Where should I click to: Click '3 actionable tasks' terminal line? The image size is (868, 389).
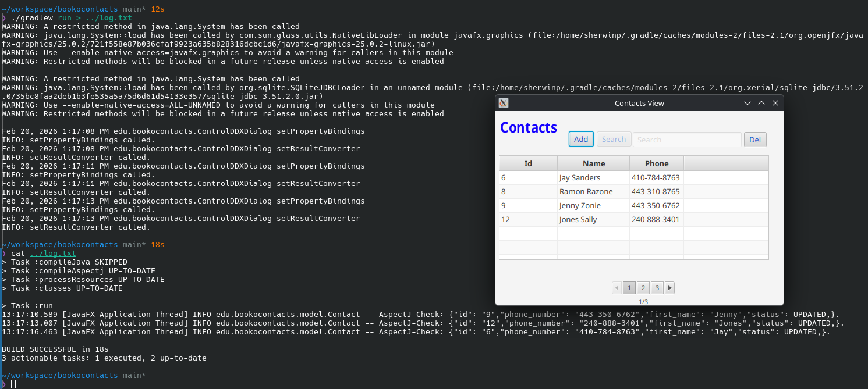coord(104,358)
